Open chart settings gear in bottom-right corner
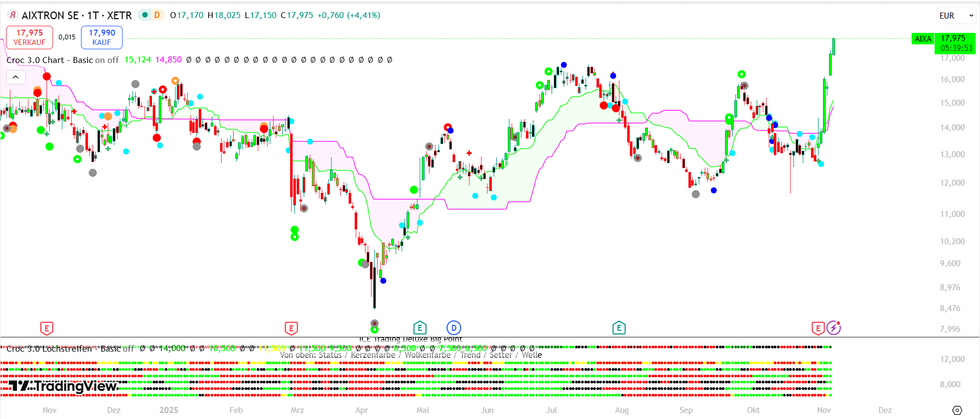The height and width of the screenshot is (419, 980). pos(957,410)
